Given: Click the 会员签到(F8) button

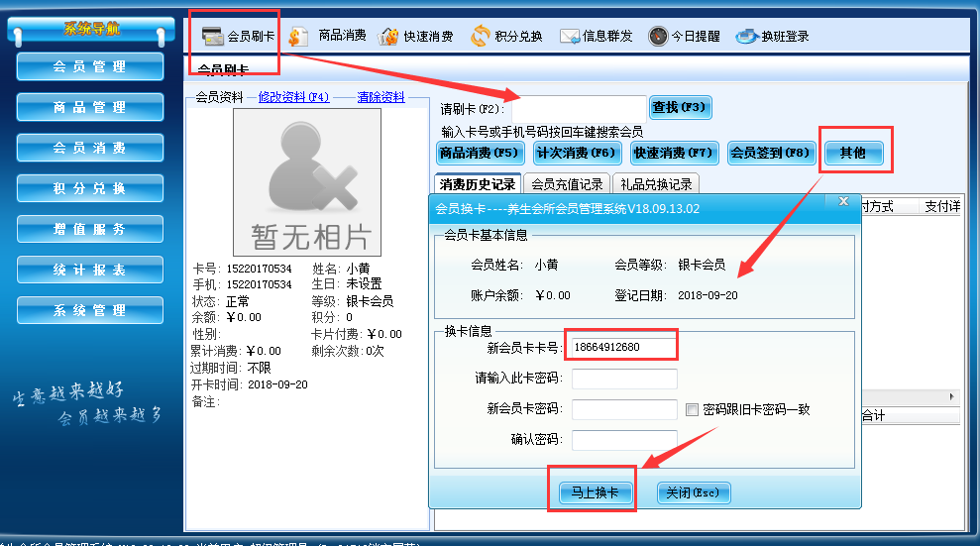Looking at the screenshot, I should pyautogui.click(x=771, y=153).
